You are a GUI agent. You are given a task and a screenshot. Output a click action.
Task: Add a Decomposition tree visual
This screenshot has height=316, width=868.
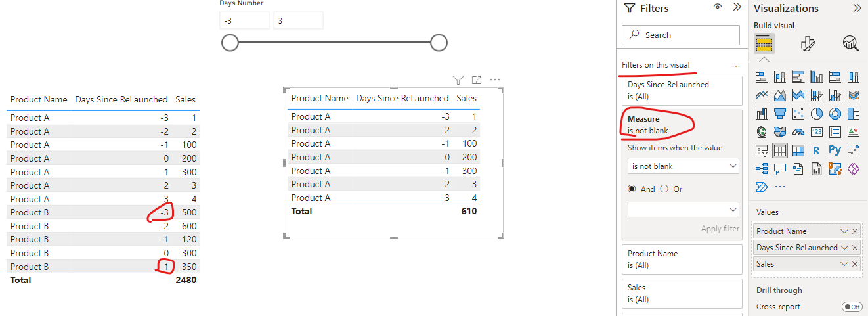coord(762,169)
